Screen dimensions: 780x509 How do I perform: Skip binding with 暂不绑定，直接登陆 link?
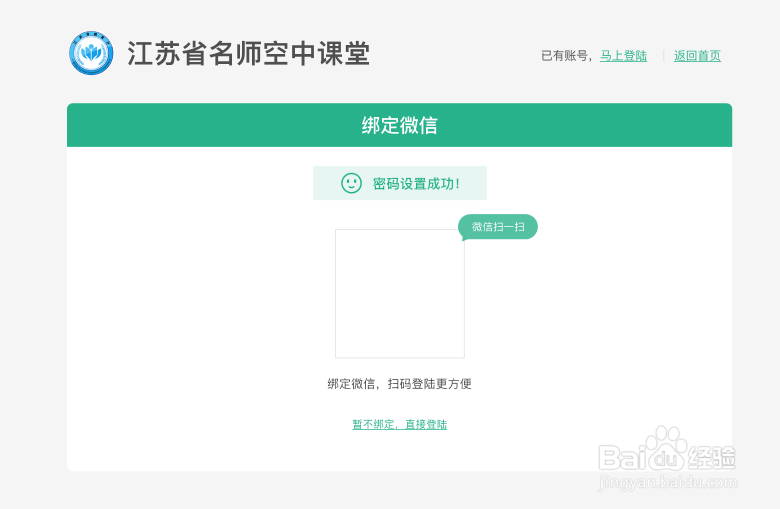[399, 424]
